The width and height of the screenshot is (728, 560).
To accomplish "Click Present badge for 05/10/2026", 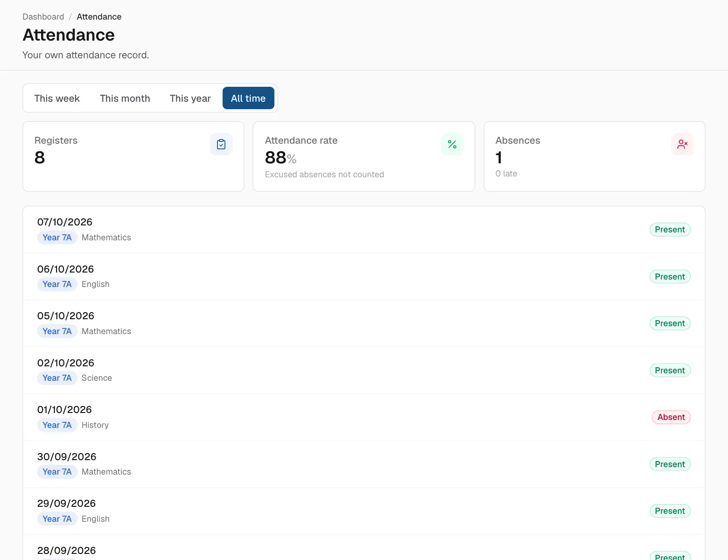I will [x=670, y=323].
